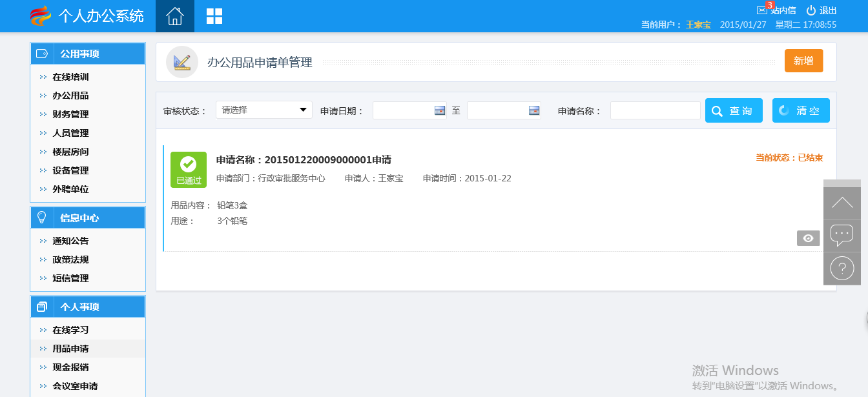Open 办公用品 in the sidebar

[x=70, y=96]
